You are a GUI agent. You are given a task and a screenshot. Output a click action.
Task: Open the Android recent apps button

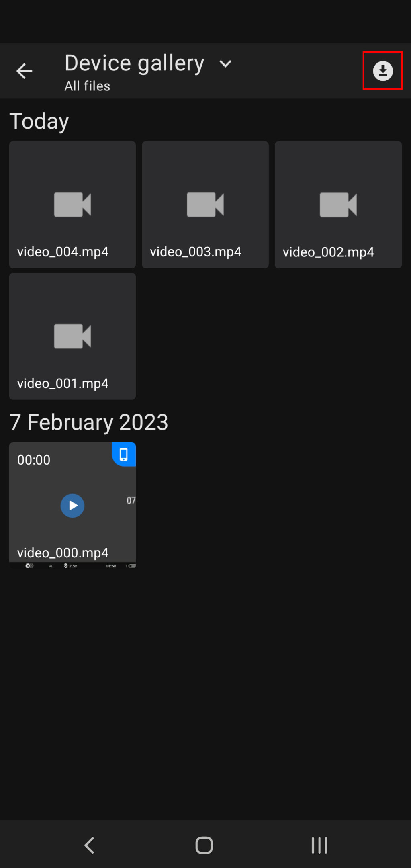[x=319, y=845]
